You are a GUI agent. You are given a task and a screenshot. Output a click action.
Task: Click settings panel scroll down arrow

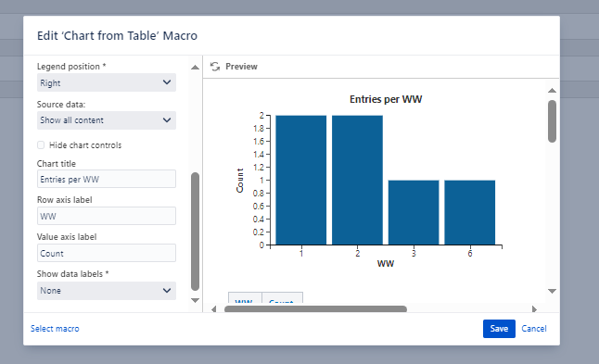pos(195,300)
